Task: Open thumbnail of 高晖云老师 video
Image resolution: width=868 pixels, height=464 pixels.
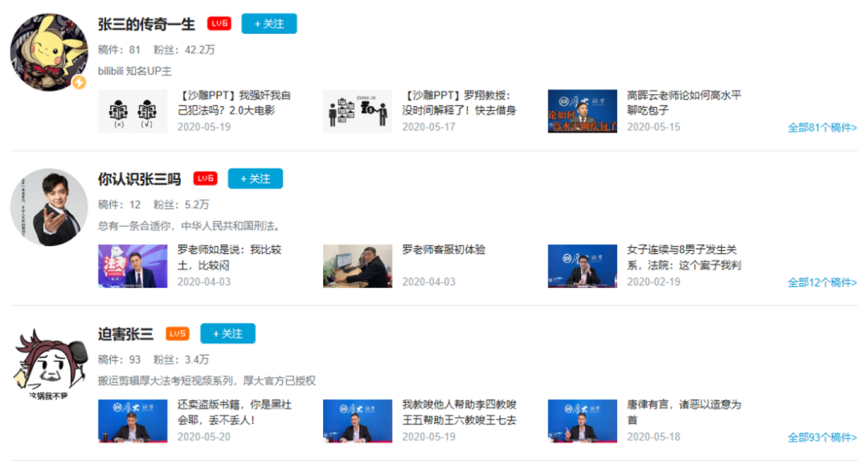Action: coord(583,111)
